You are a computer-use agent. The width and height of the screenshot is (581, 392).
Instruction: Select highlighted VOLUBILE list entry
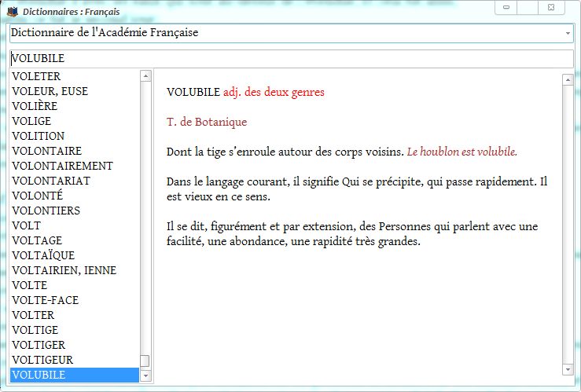[75, 375]
